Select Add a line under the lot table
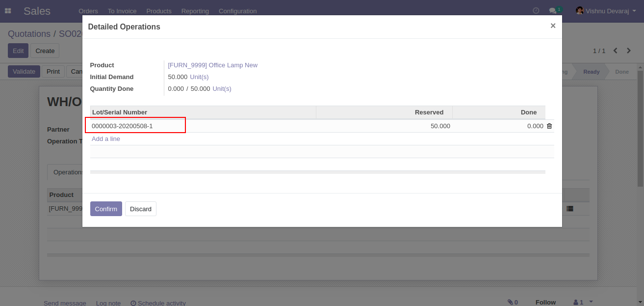The image size is (644, 306). click(x=105, y=139)
